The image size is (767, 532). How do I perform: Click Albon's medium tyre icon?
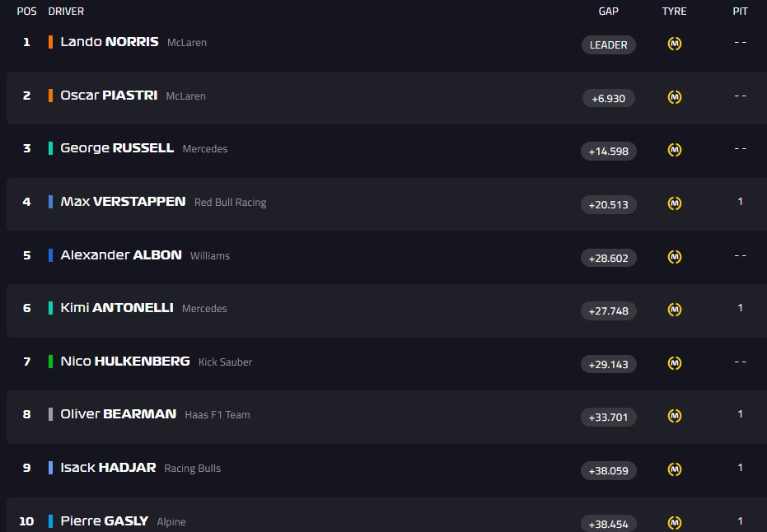674,257
